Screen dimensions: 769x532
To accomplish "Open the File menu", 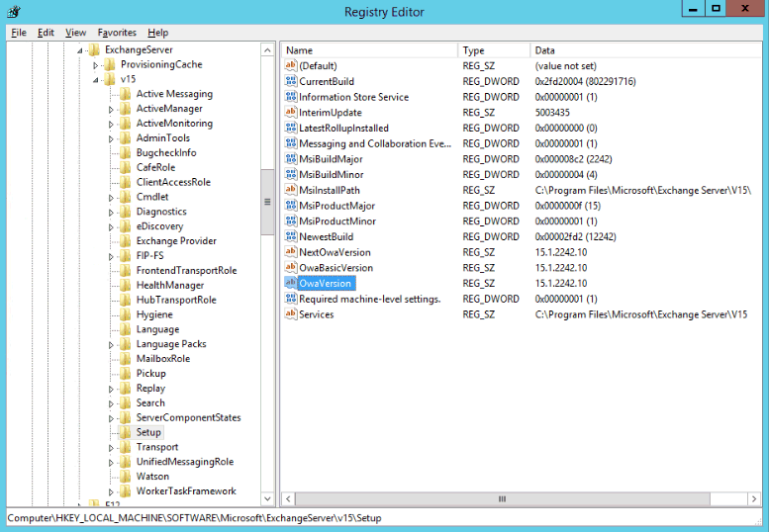I will click(x=19, y=33).
